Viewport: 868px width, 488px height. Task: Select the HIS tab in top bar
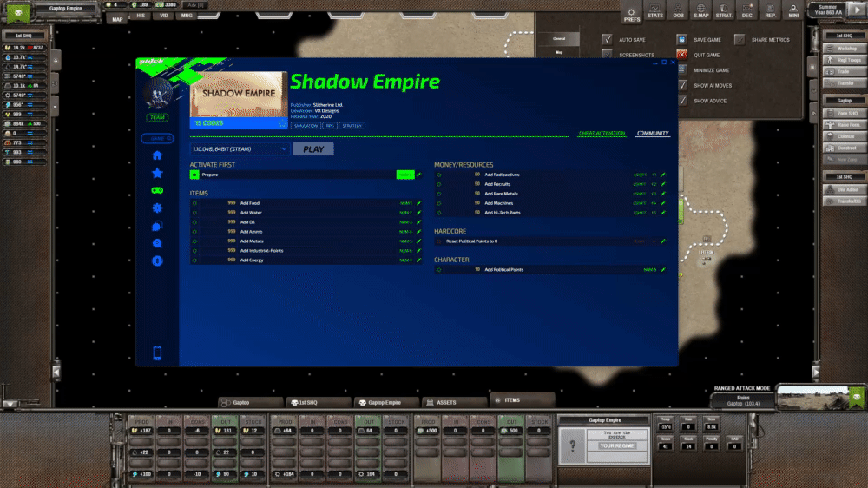(x=141, y=16)
